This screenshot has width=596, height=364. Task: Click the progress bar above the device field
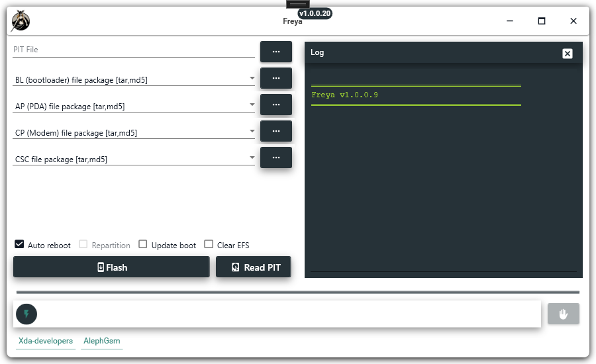pyautogui.click(x=297, y=292)
